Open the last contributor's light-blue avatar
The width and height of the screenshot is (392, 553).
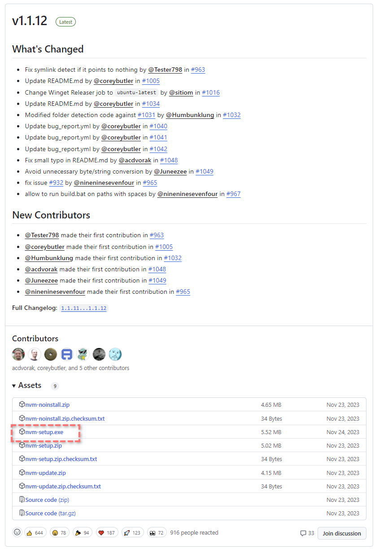(x=115, y=354)
